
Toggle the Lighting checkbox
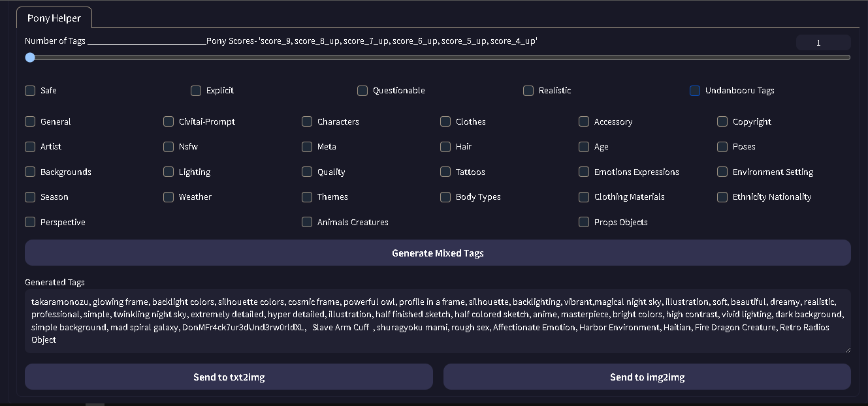tap(169, 172)
